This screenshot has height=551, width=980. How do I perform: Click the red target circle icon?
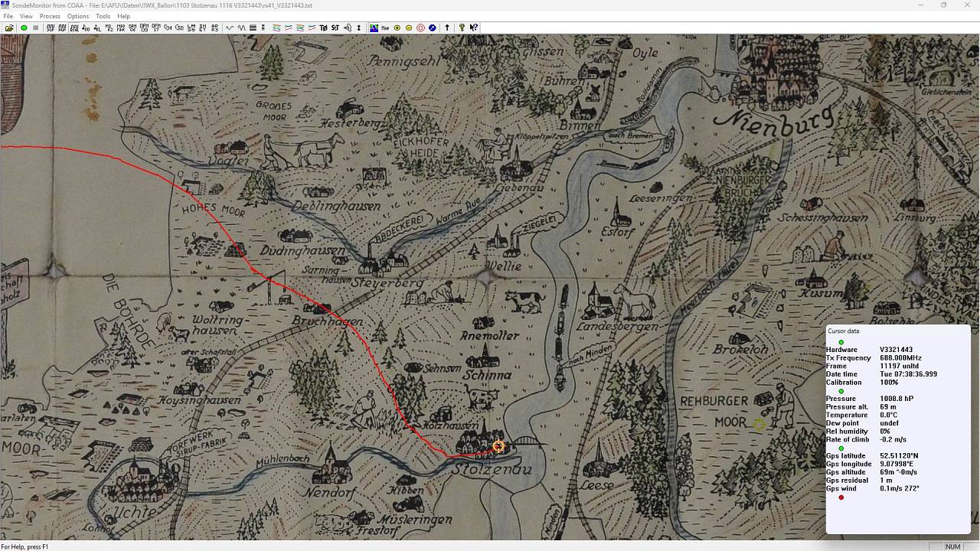(420, 28)
